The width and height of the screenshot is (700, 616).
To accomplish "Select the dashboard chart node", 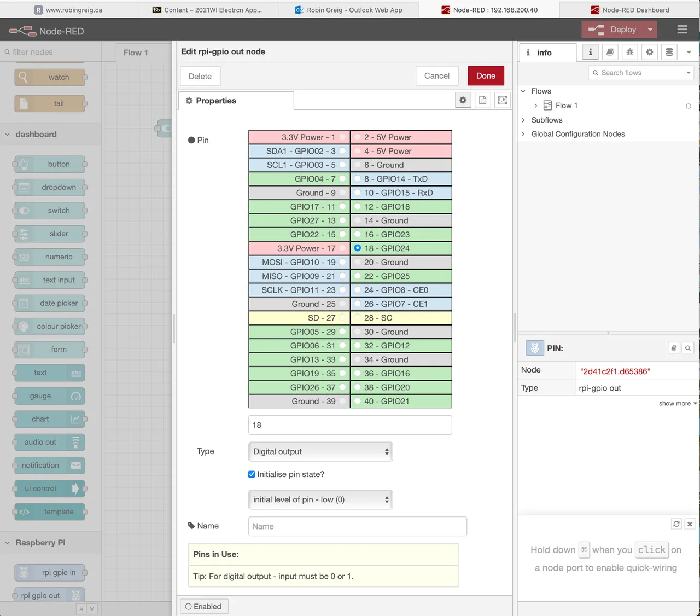I will pos(50,419).
